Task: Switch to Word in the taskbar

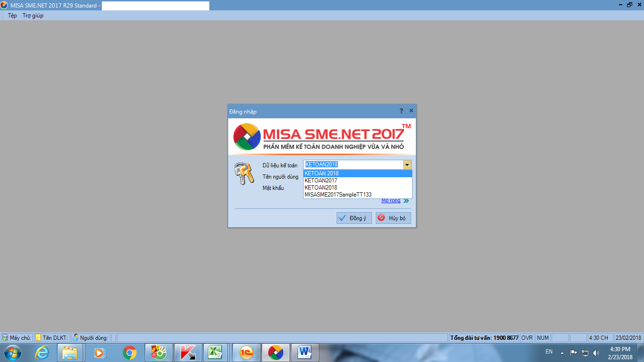Action: point(305,353)
